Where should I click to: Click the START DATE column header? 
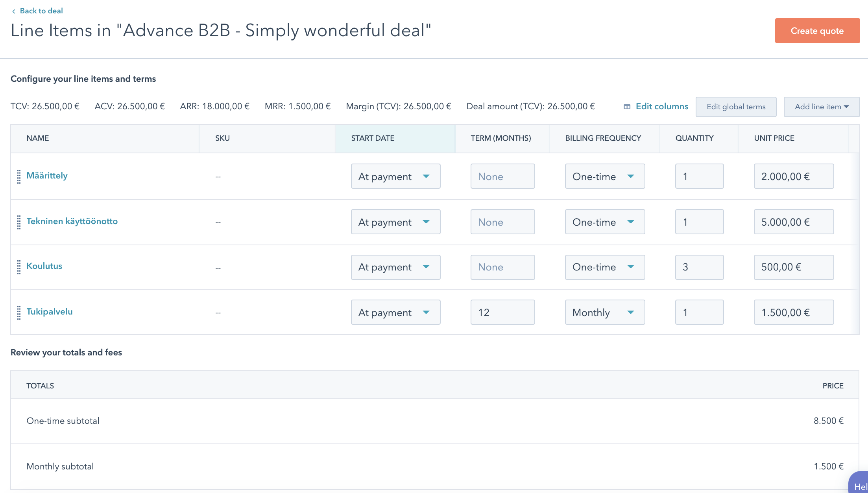372,138
